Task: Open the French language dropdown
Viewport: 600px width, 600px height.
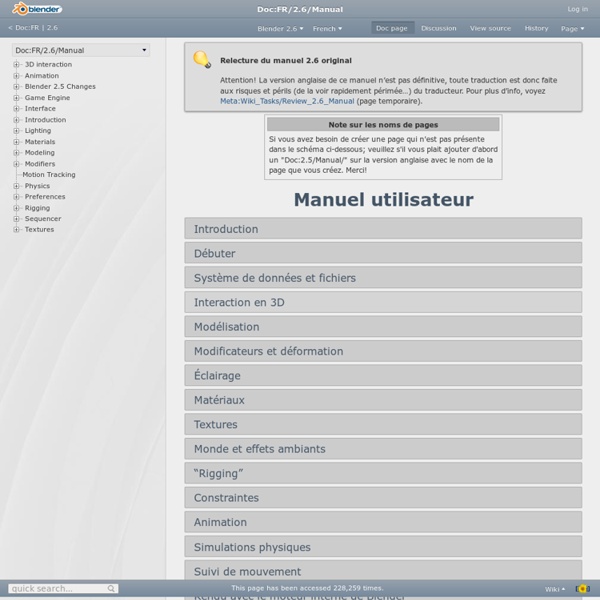Action: tap(327, 29)
